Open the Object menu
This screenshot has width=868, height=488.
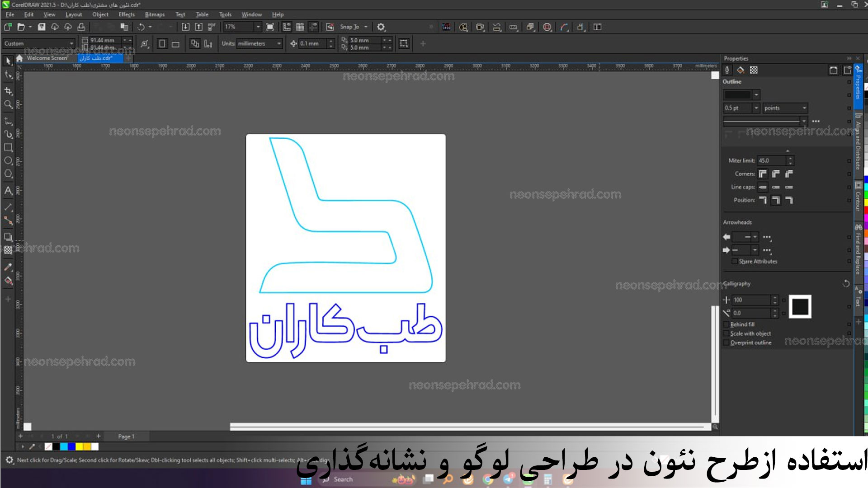100,14
